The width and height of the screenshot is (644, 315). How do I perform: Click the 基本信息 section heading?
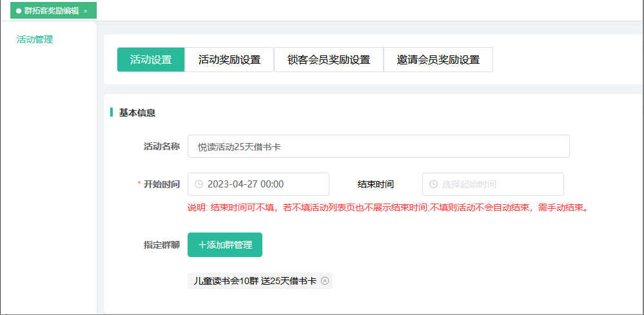137,113
